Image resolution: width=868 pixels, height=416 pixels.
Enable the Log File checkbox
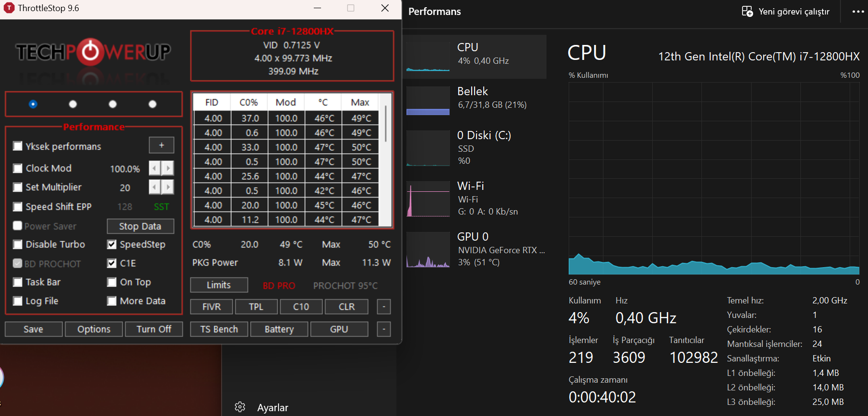tap(18, 301)
